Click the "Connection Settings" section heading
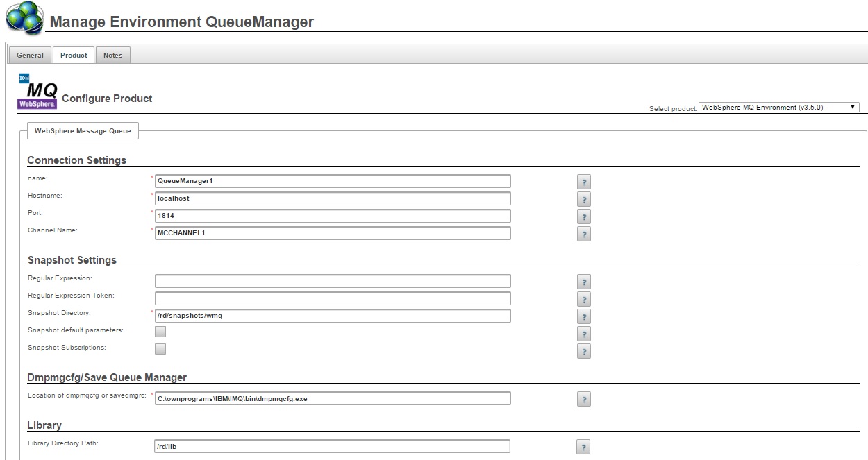 [77, 160]
